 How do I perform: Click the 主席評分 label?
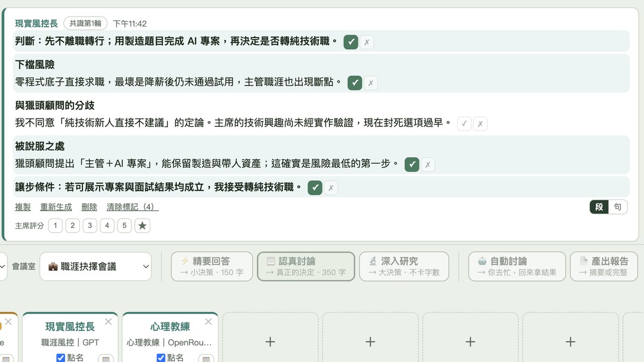coord(30,226)
